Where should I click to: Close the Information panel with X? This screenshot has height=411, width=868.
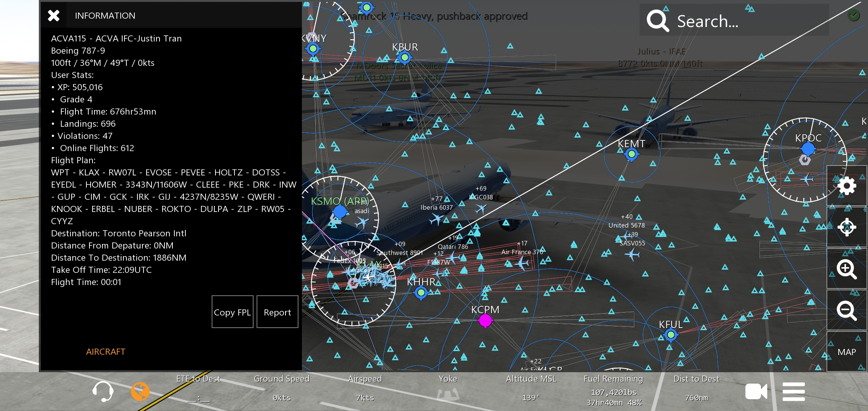tap(54, 16)
